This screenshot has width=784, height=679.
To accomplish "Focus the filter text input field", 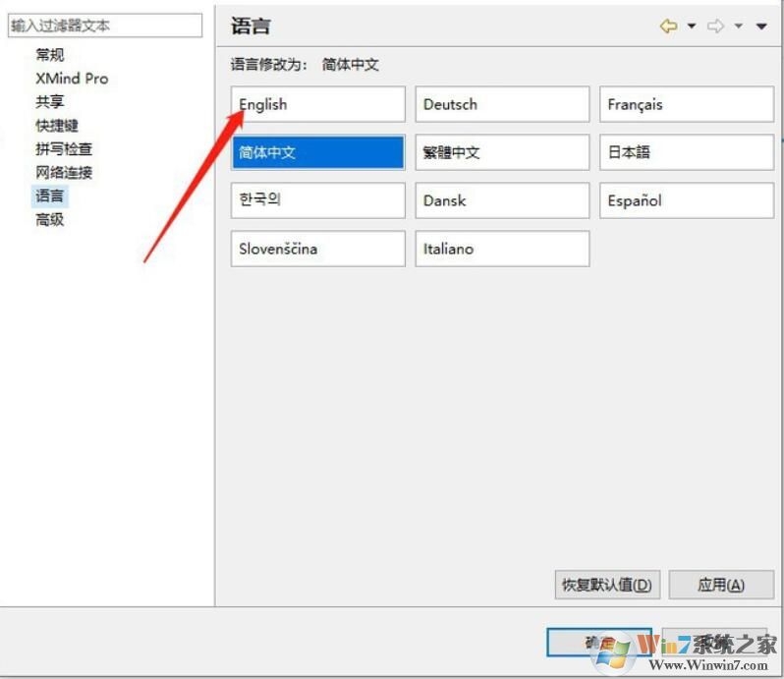I will pos(105,26).
